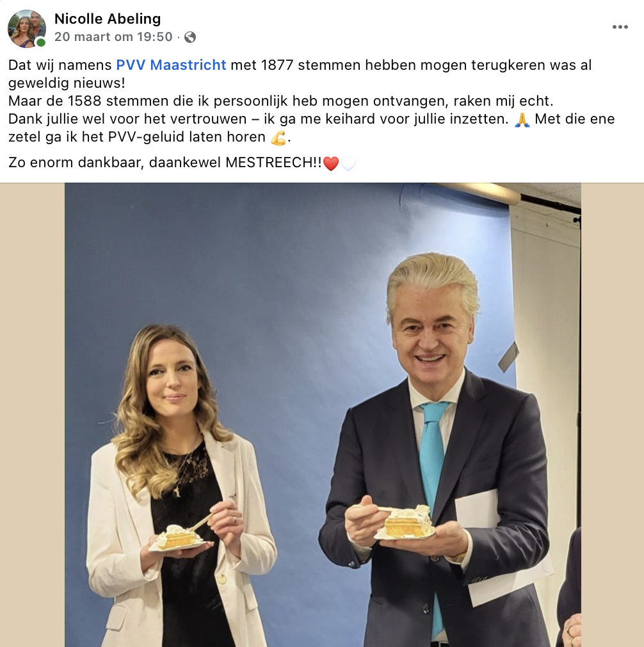Click the white heart emoji
644x647 pixels.
[348, 163]
